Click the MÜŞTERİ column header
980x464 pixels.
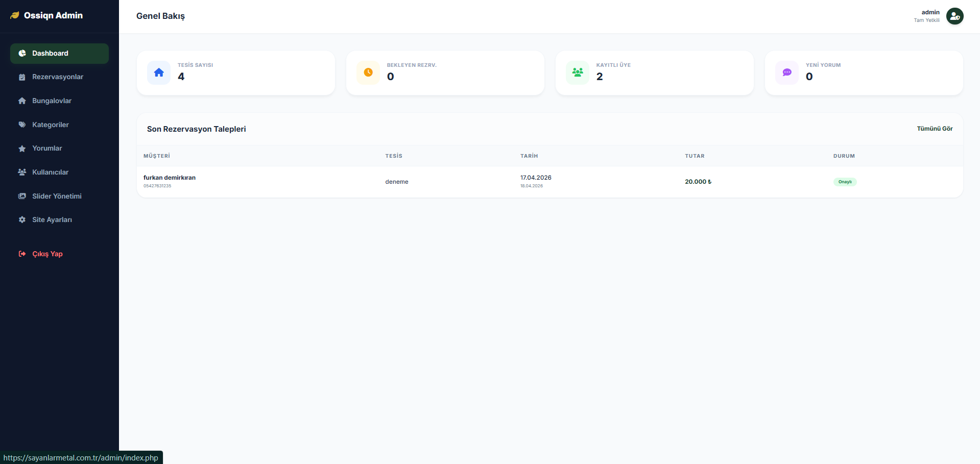click(157, 156)
